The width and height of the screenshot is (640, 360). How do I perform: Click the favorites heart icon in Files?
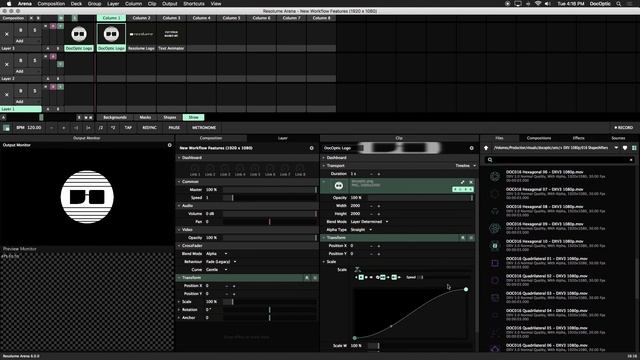coord(625,148)
